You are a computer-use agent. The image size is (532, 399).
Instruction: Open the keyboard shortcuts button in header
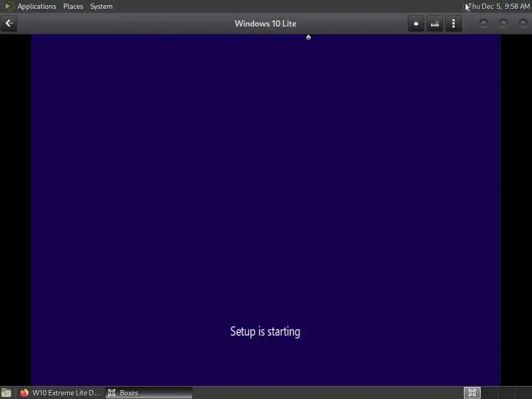[x=435, y=23]
